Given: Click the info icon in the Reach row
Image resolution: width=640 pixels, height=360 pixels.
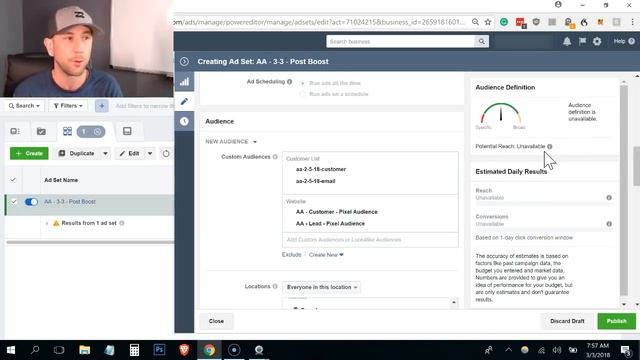Looking at the screenshot, I should (x=609, y=198).
